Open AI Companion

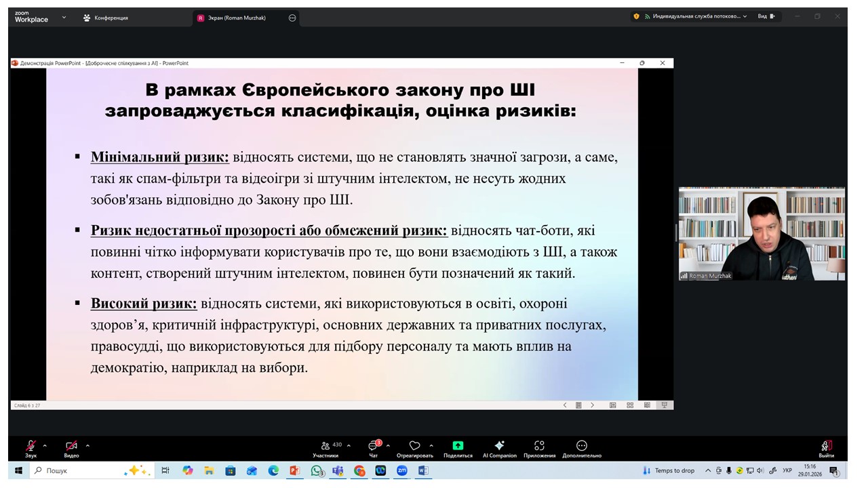pyautogui.click(x=499, y=446)
